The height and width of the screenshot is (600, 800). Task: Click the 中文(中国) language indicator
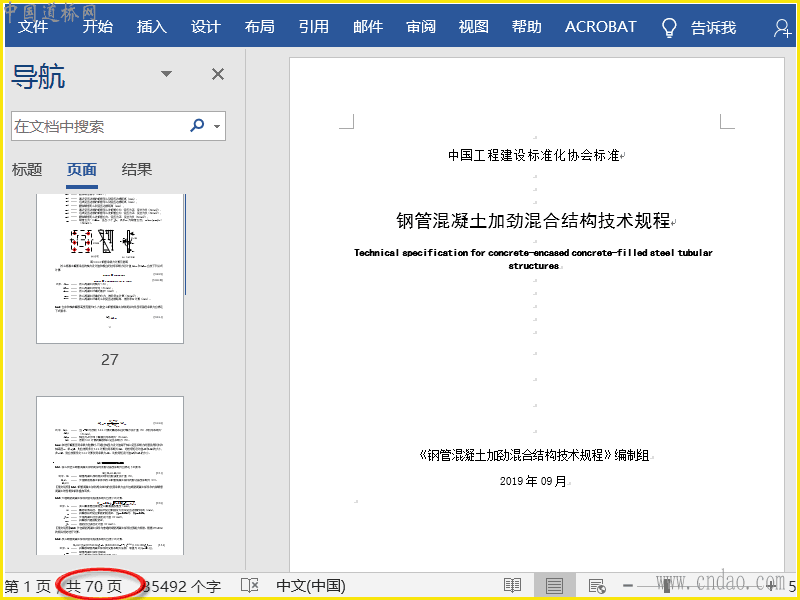pos(311,586)
